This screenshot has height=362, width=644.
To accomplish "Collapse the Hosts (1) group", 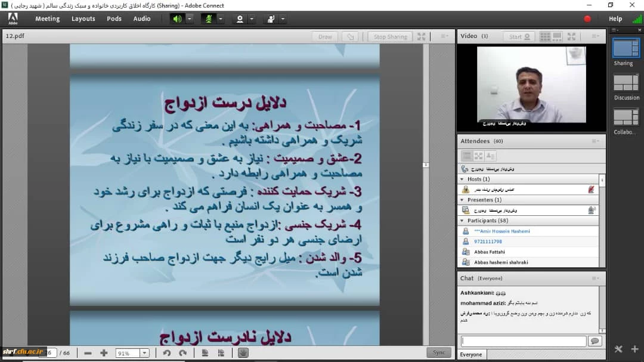I will click(462, 179).
